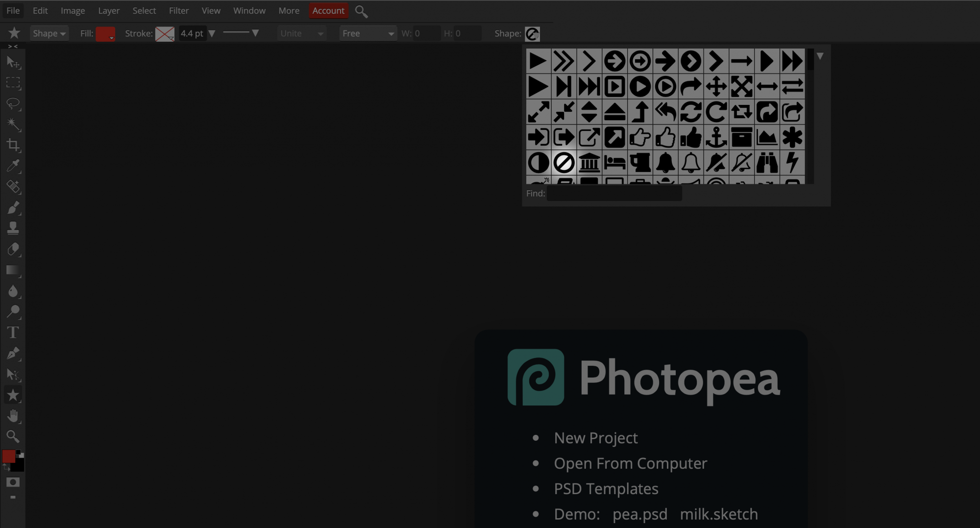Select the Gradient tool

13,270
